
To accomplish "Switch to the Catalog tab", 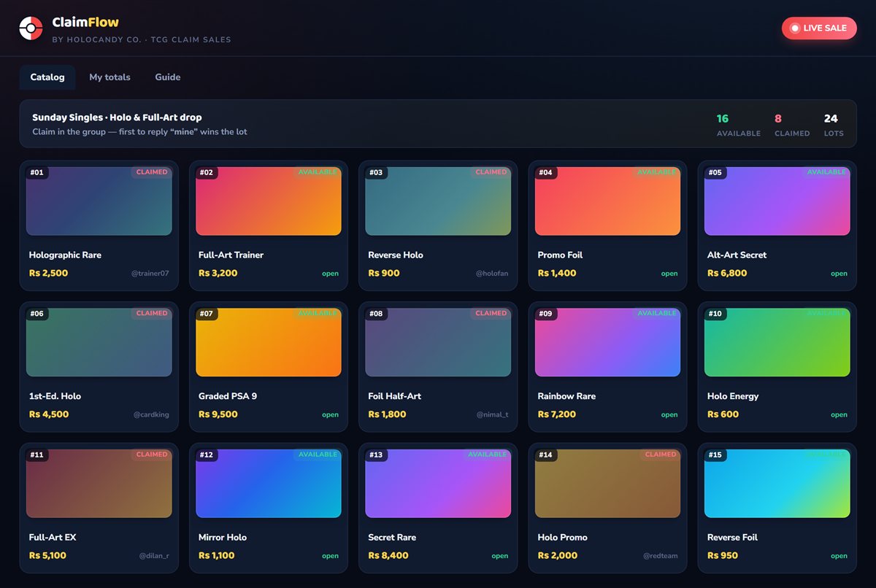I will coord(47,77).
